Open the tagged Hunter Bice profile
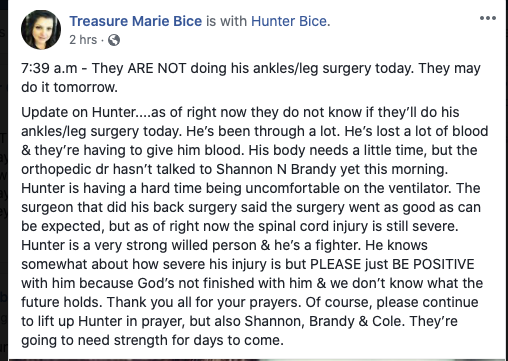This screenshot has width=508, height=361. (x=289, y=21)
